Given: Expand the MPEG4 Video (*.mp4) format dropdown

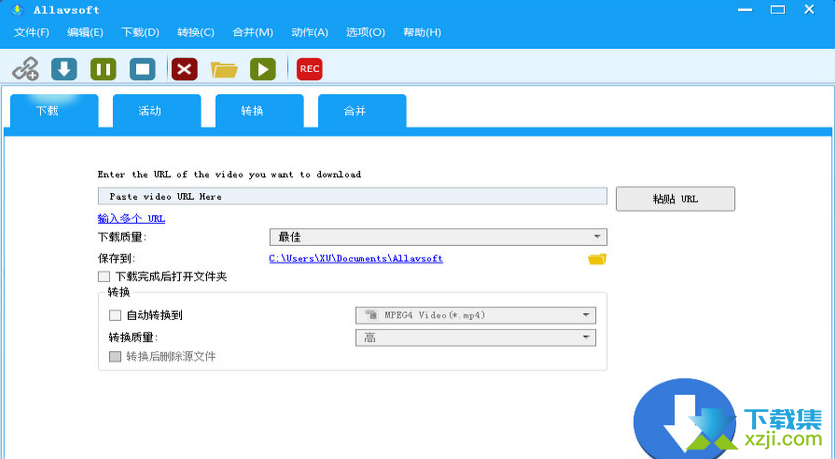Looking at the screenshot, I should point(476,315).
